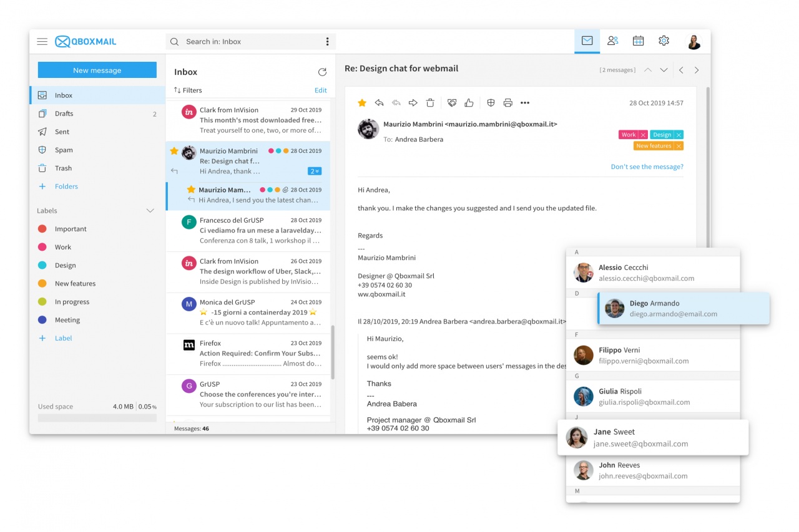Select the orange New features label swatch

(x=42, y=284)
